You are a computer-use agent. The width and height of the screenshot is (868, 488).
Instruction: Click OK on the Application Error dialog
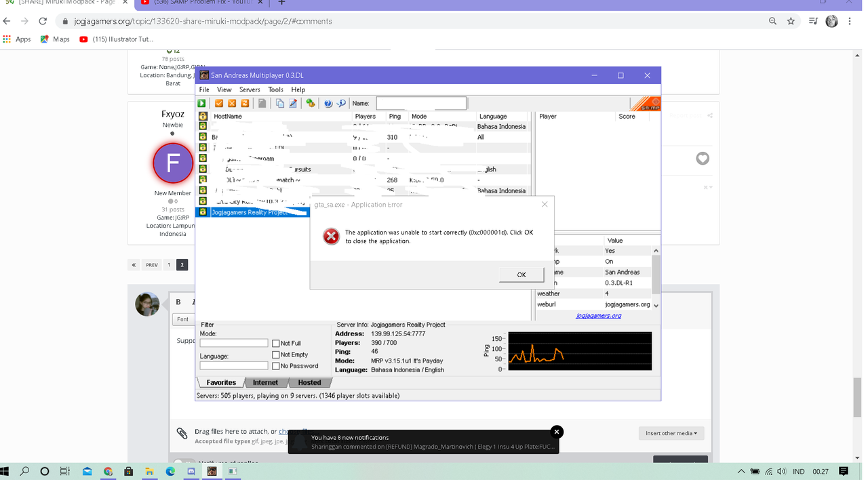pyautogui.click(x=521, y=274)
